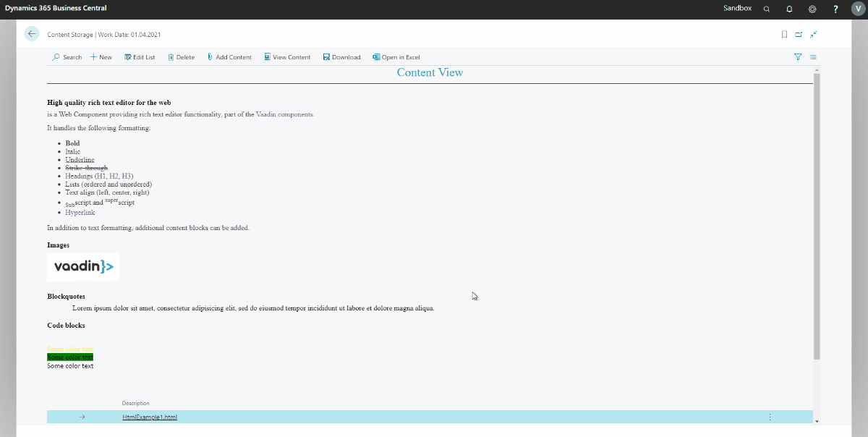Click the back navigation arrow

point(30,33)
